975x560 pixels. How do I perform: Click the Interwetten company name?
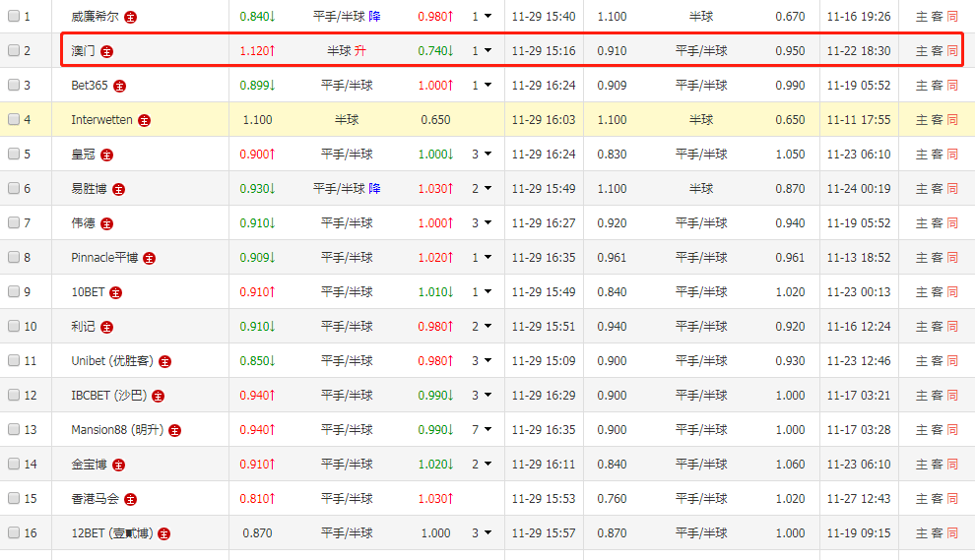pos(102,120)
